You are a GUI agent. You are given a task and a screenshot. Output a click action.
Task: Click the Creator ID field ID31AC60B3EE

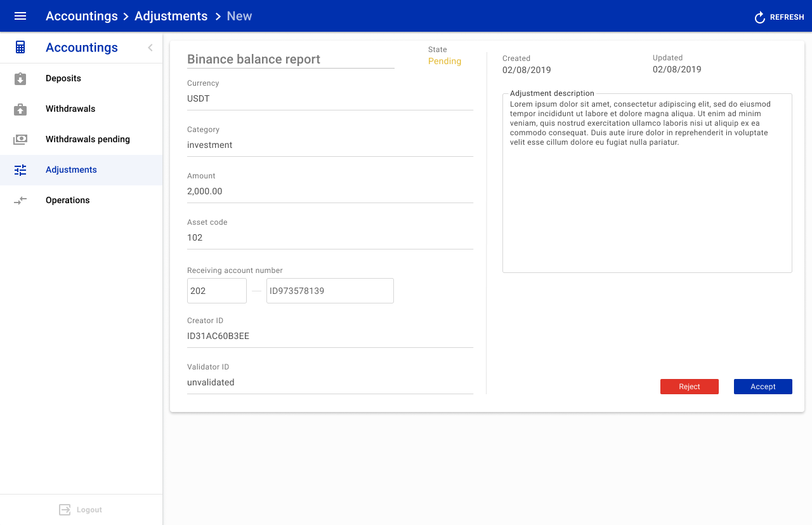(x=330, y=336)
